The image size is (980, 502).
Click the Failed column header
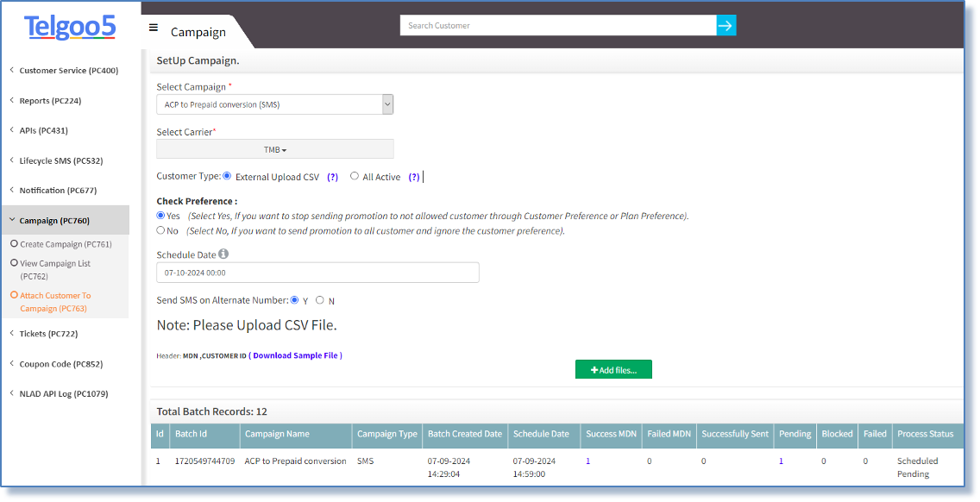click(x=875, y=434)
